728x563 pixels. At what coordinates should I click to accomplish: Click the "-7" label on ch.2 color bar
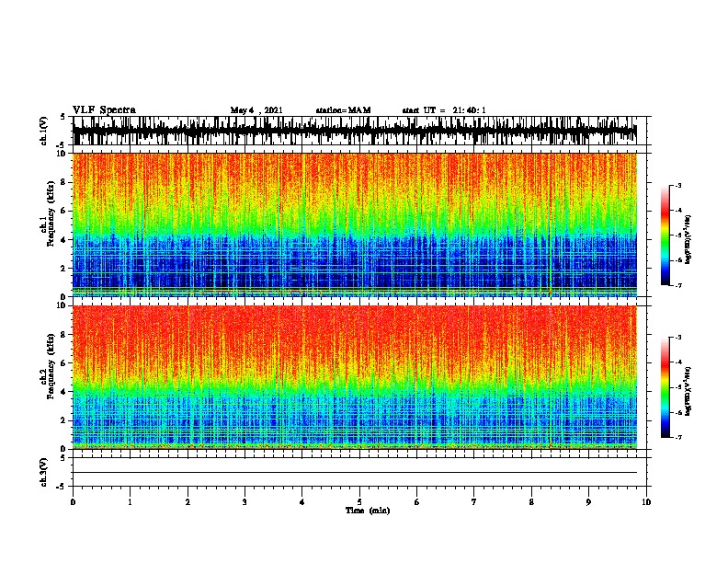[677, 437]
